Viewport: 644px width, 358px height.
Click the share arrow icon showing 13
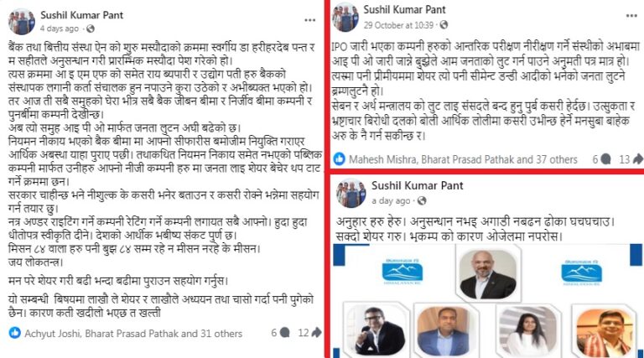[x=638, y=159]
